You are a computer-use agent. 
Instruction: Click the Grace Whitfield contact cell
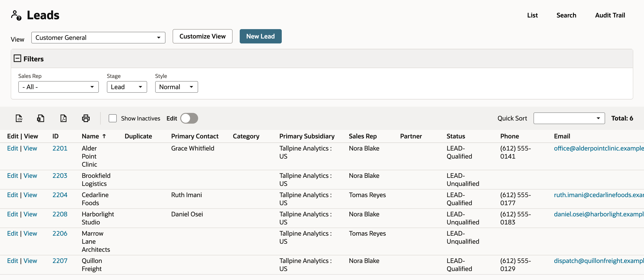193,148
